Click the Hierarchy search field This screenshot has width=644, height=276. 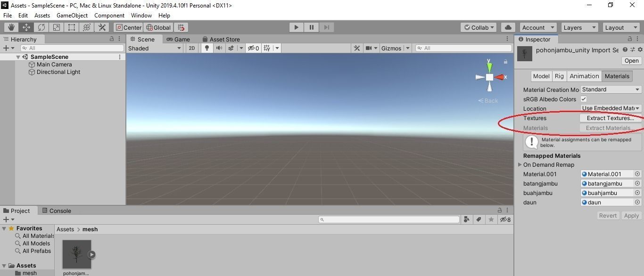click(72, 48)
